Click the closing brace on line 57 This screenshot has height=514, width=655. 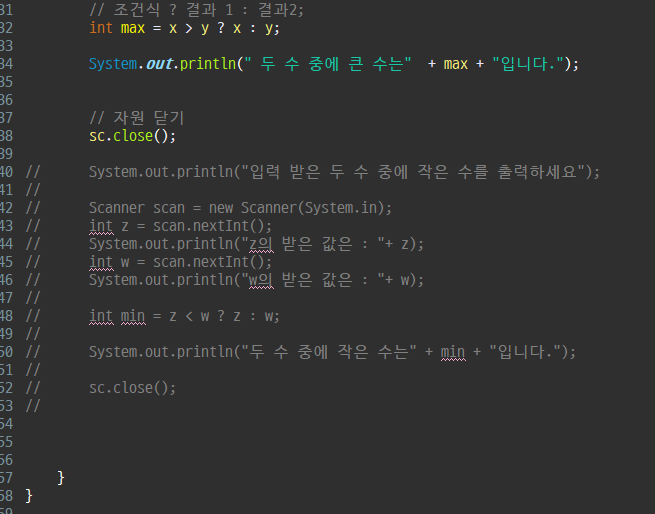(x=61, y=478)
